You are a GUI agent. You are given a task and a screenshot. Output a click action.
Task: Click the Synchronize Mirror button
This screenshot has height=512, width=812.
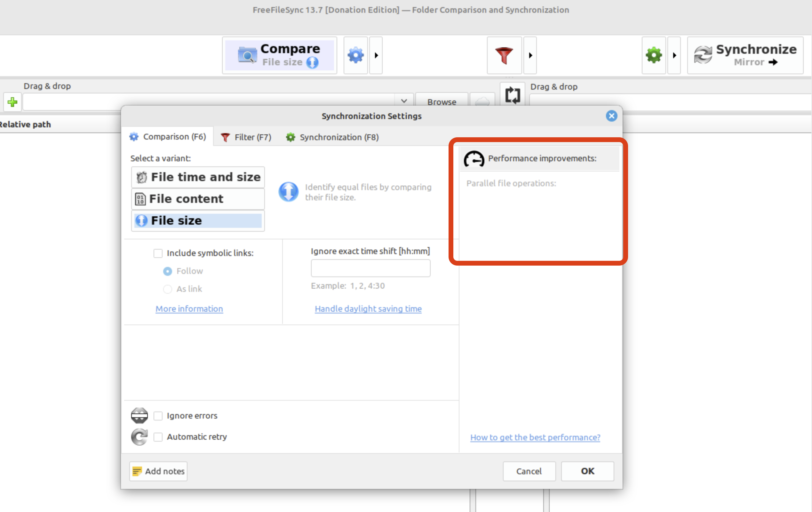pos(745,55)
